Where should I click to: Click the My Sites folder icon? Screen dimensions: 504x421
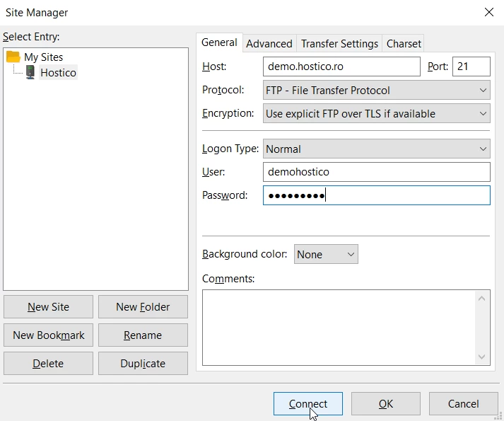coord(13,57)
